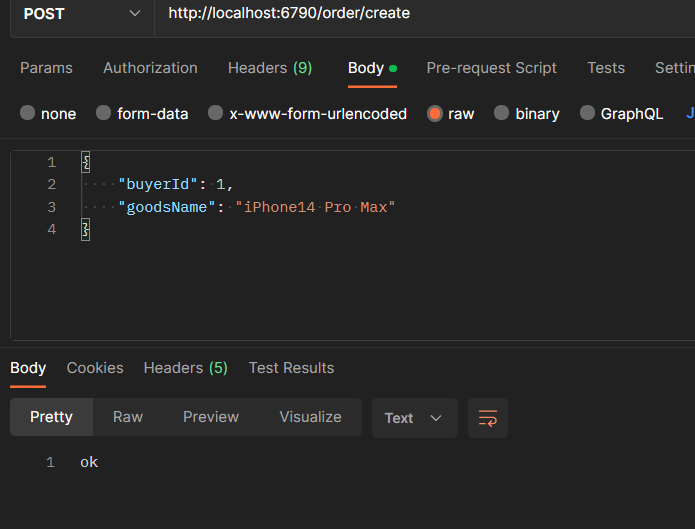The width and height of the screenshot is (695, 529).
Task: Click the request URL field
Action: 420,14
